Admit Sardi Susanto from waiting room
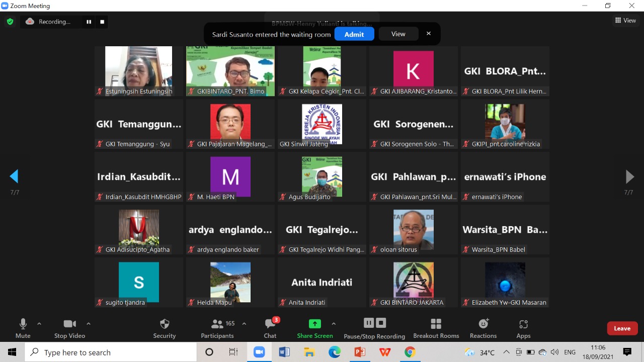The image size is (644, 362). [x=354, y=34]
